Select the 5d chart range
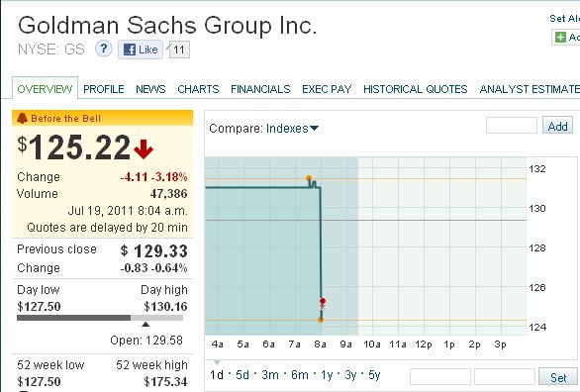 [242, 375]
